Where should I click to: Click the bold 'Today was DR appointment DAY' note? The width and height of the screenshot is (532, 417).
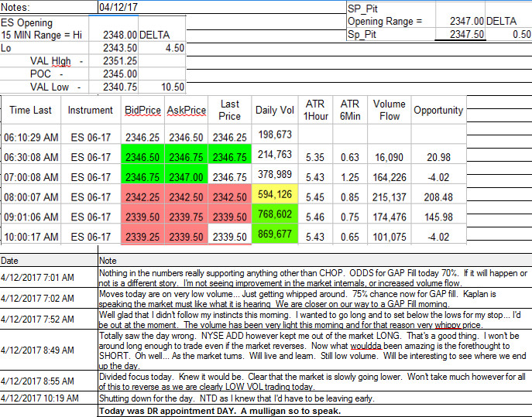pyautogui.click(x=315, y=411)
